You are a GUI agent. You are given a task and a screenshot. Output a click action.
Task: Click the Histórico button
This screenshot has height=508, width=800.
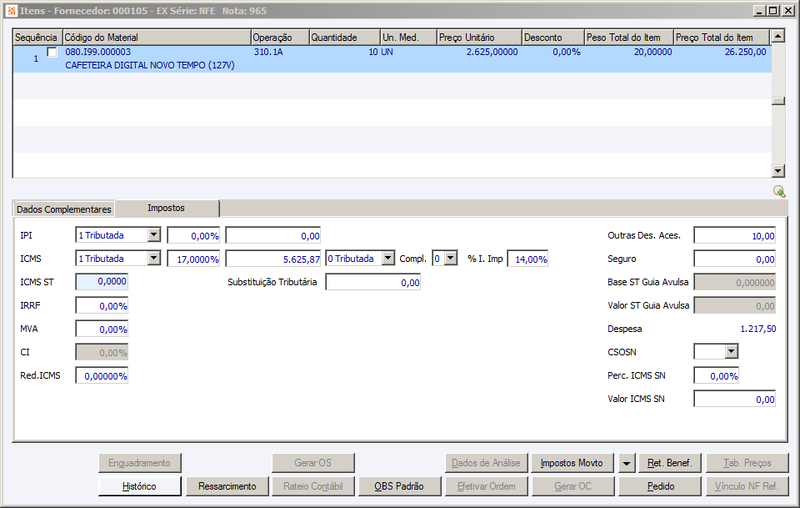pyautogui.click(x=139, y=486)
